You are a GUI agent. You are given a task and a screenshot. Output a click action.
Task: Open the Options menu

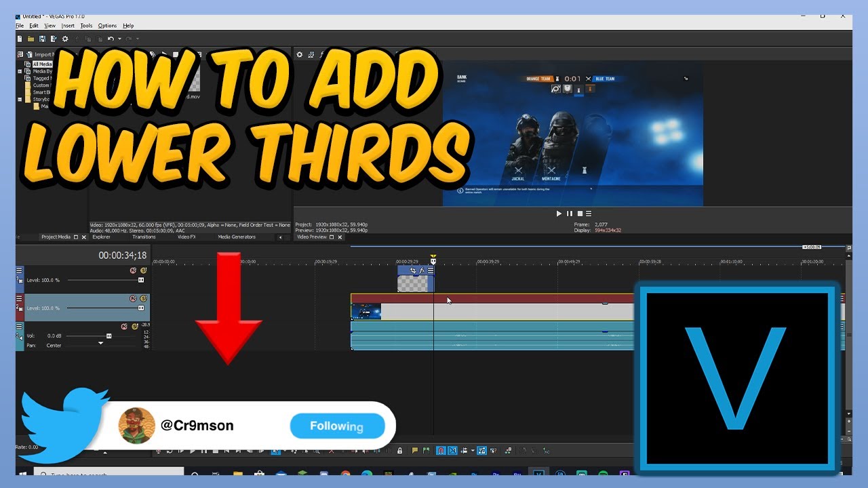(107, 26)
